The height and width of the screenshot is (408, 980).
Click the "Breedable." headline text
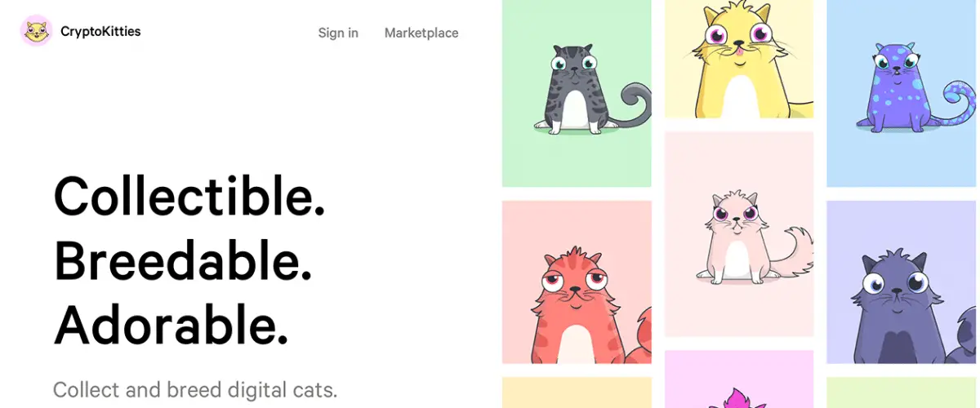point(183,260)
